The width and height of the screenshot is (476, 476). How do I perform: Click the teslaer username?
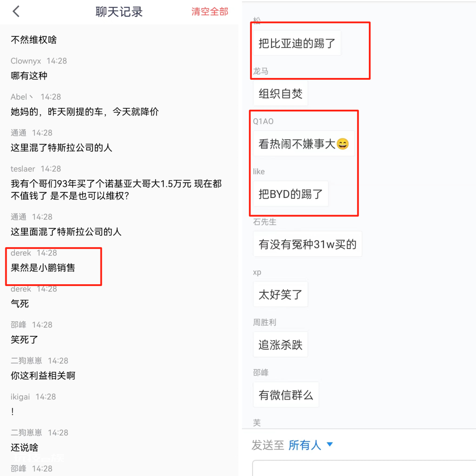23,169
